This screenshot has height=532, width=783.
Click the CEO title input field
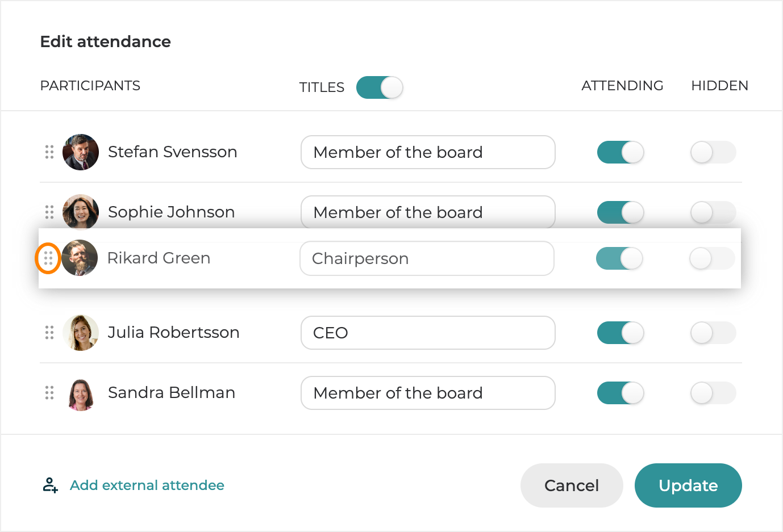[427, 333]
